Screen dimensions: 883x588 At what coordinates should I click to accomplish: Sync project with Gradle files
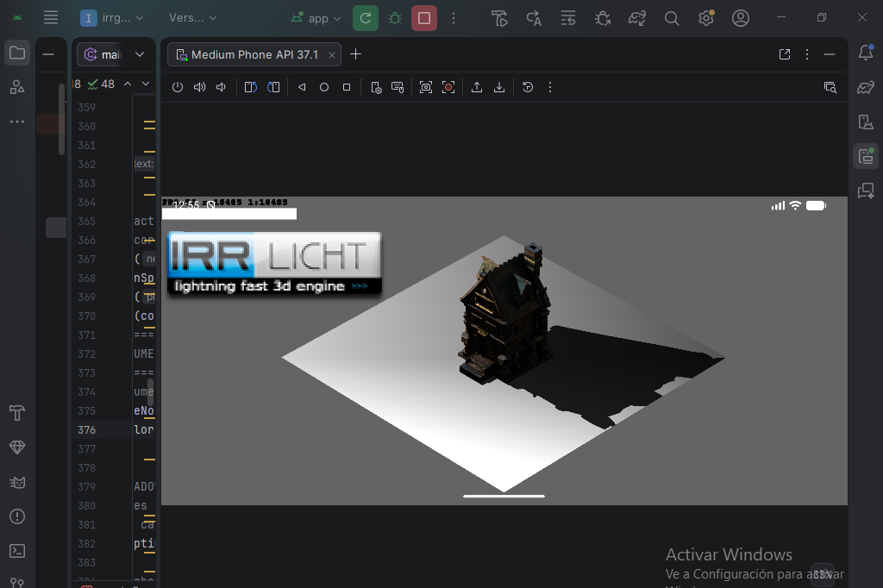637,18
